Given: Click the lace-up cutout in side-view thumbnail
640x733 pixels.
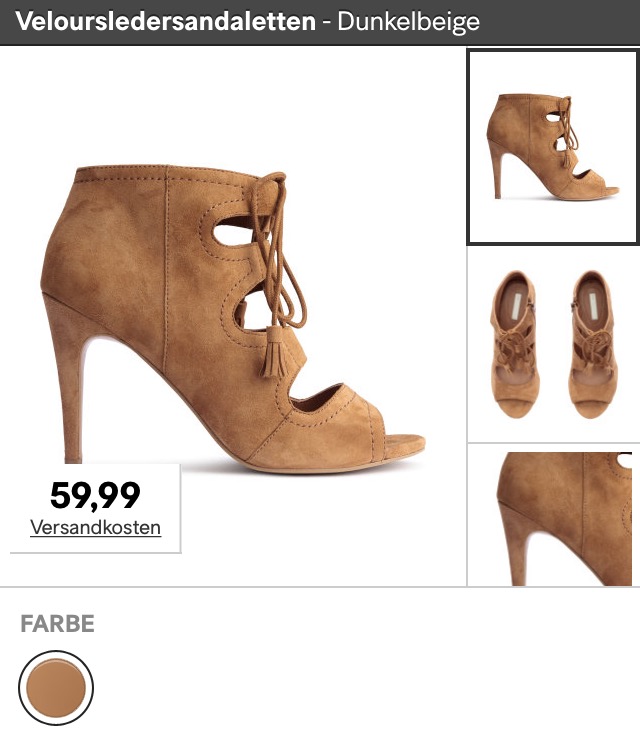Looking at the screenshot, I should click(x=559, y=129).
